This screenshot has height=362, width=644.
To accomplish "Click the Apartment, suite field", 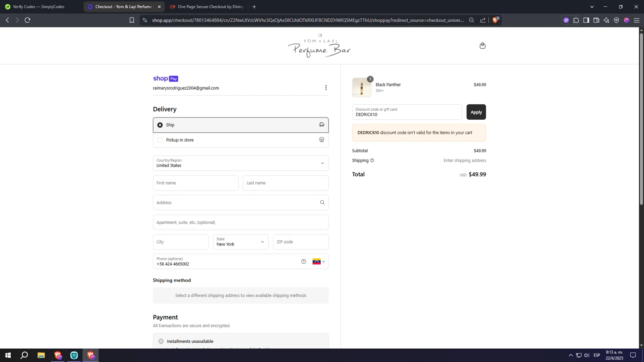I will pos(241,222).
